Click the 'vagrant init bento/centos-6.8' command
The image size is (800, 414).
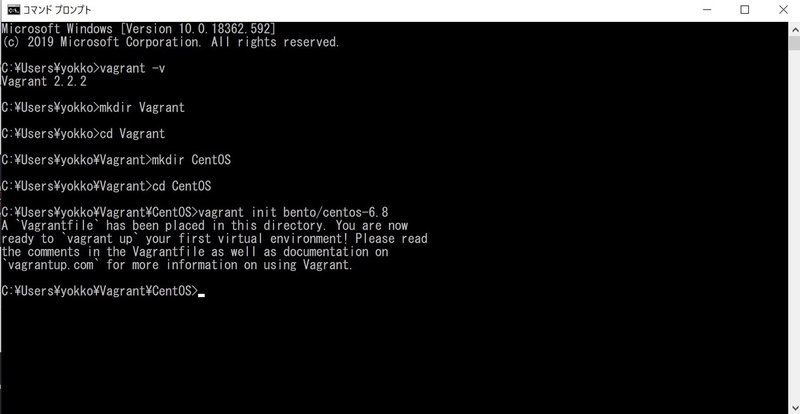click(x=293, y=212)
